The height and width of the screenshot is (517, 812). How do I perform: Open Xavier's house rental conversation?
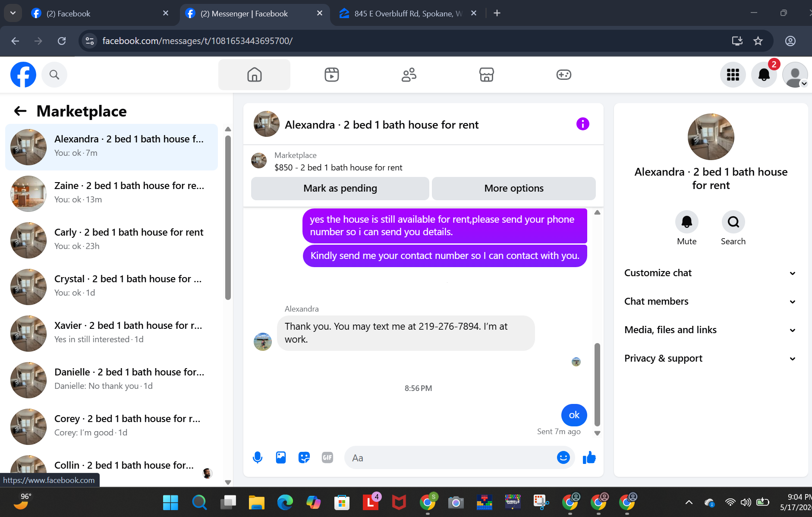[111, 333]
